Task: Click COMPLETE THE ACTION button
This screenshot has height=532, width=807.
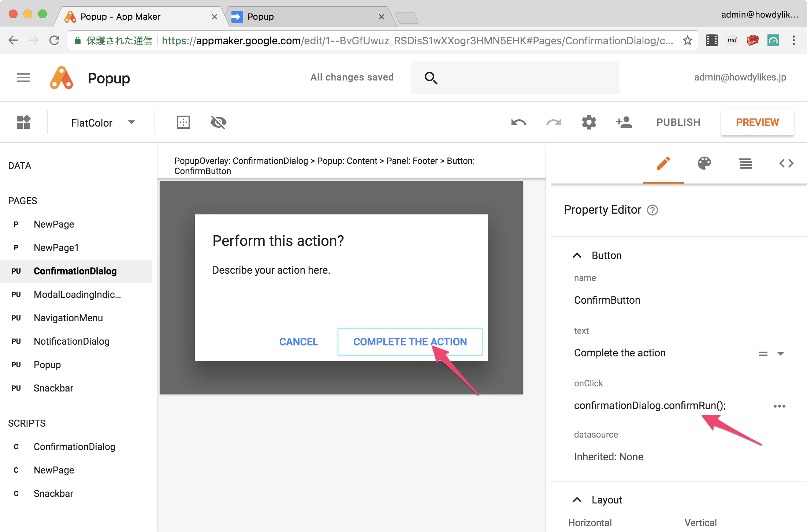Action: [x=410, y=342]
